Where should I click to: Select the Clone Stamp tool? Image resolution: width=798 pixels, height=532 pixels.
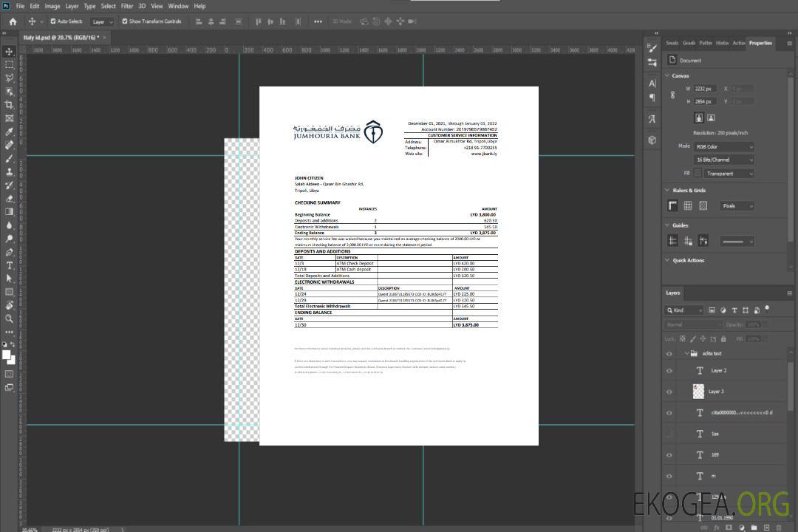pos(9,172)
